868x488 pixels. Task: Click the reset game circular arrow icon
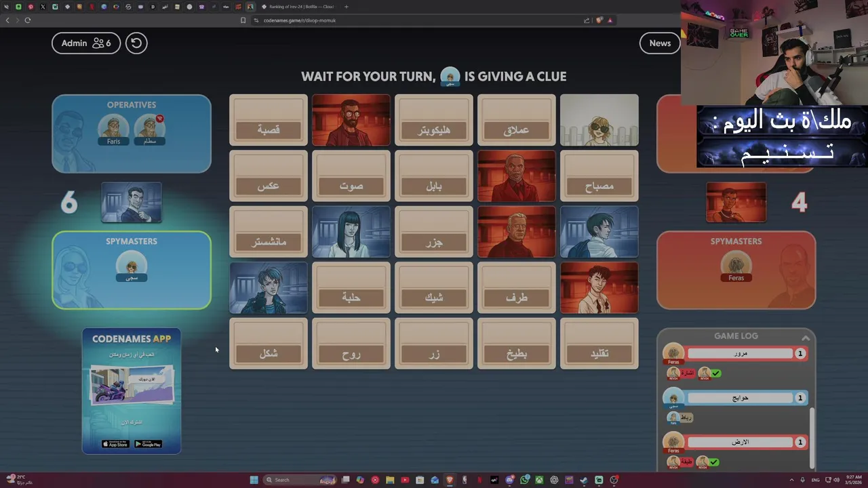click(136, 43)
